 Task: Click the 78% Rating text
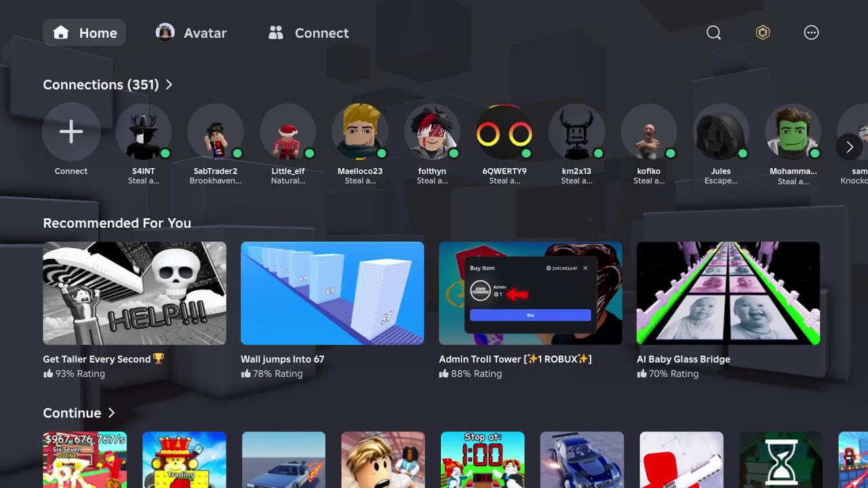point(278,373)
